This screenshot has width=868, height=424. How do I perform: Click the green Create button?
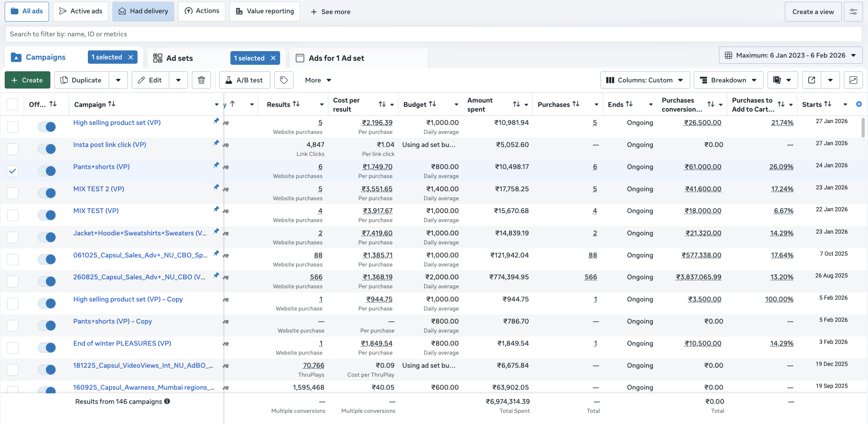(x=27, y=80)
